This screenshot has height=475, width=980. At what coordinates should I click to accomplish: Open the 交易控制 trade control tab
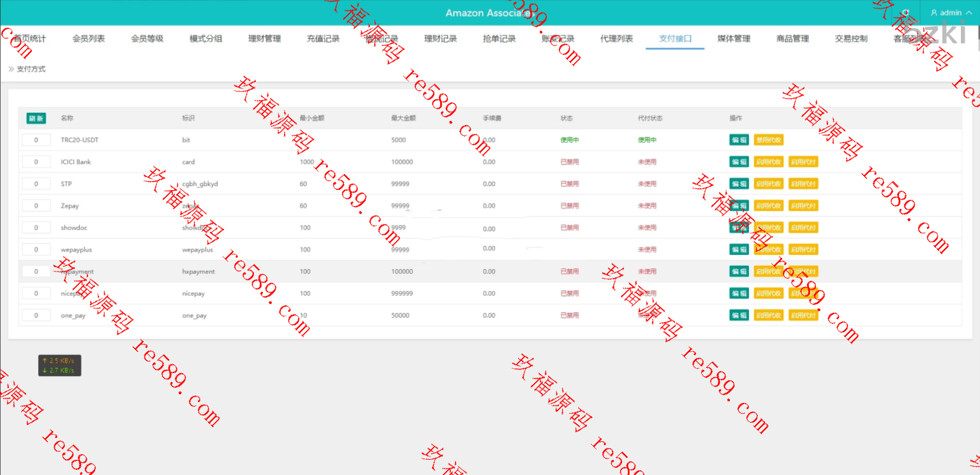pyautogui.click(x=851, y=39)
